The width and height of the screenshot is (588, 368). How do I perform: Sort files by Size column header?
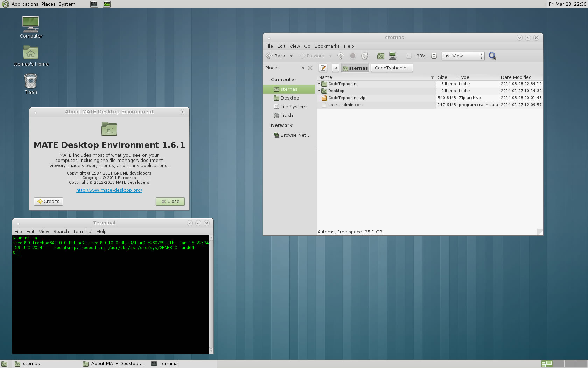pyautogui.click(x=447, y=77)
